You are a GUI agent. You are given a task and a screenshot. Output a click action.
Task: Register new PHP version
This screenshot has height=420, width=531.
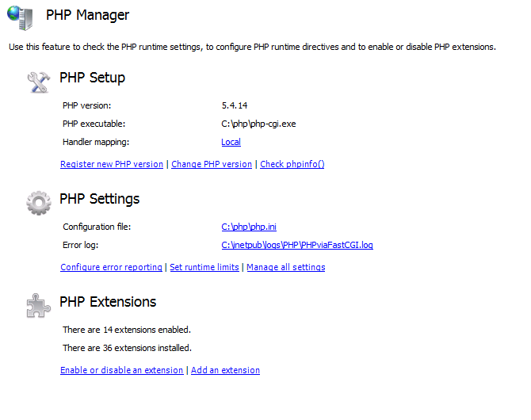point(112,164)
